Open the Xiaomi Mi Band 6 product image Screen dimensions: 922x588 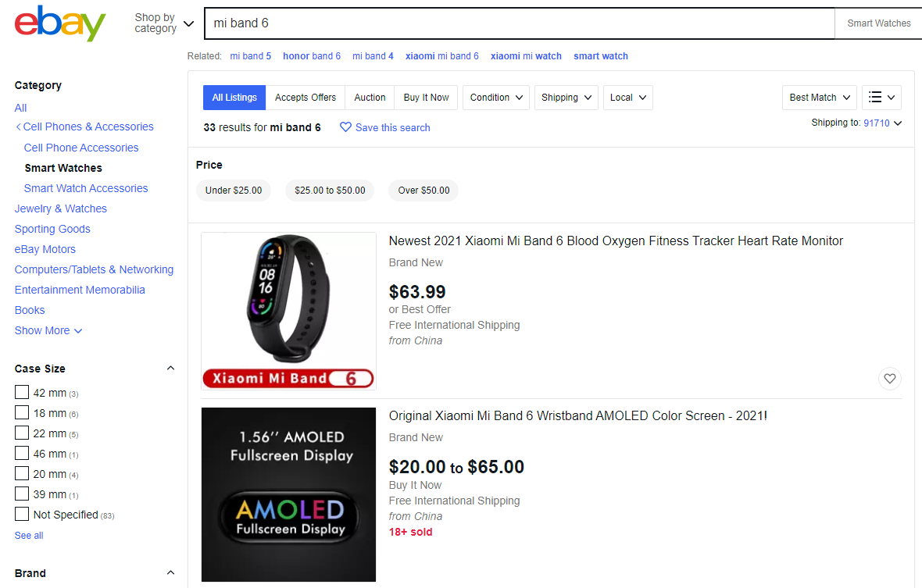(x=288, y=311)
